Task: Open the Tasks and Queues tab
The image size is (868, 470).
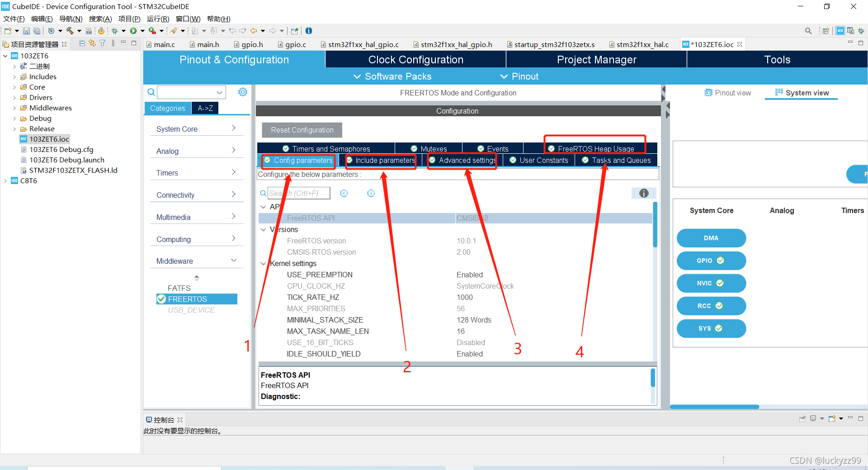Action: (616, 160)
